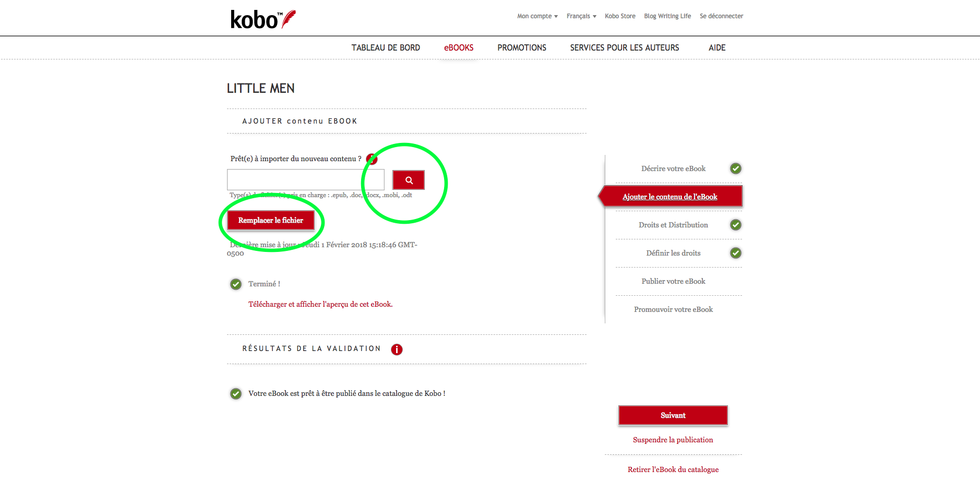Click info icon beside Résultats de la validation
Viewport: 980px width, 495px height.
[x=397, y=349]
